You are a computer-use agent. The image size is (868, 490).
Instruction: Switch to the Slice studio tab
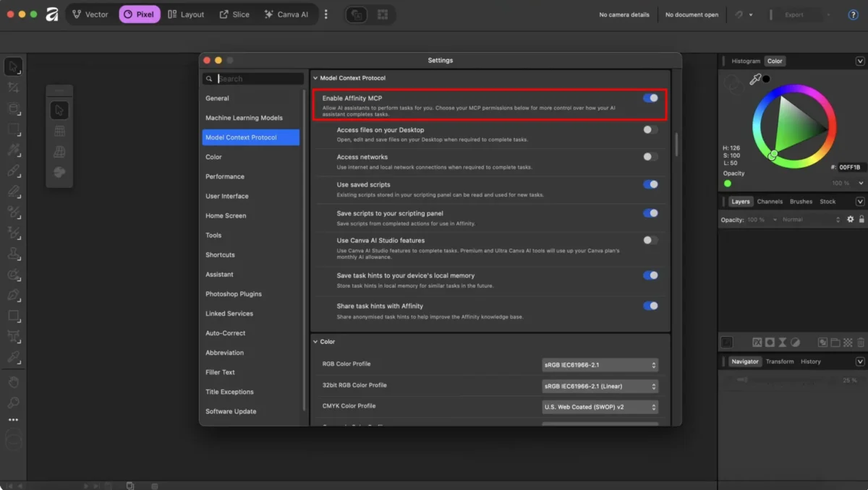coord(234,14)
